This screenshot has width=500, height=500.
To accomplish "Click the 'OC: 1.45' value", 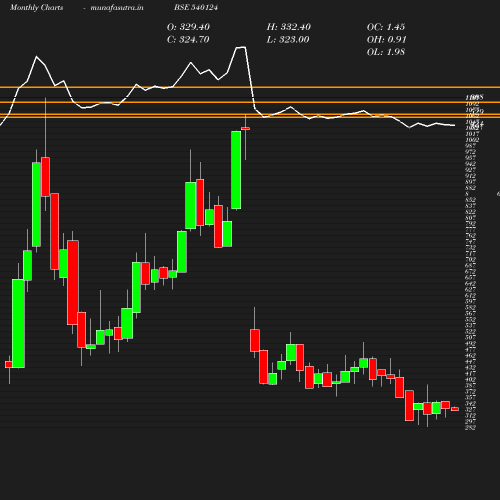I will (x=386, y=27).
